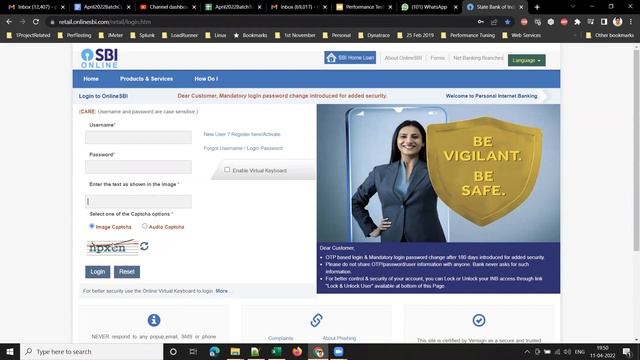Open the More link about virtual keyboard

click(222, 291)
